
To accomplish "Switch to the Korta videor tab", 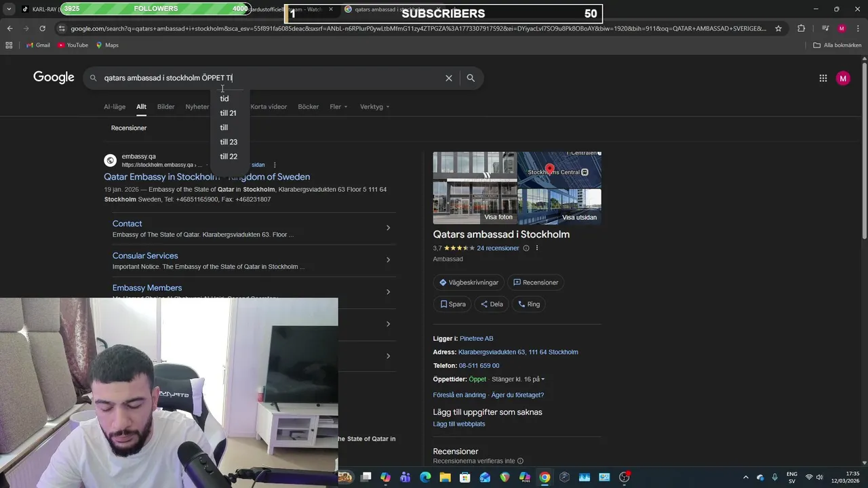I will 269,106.
